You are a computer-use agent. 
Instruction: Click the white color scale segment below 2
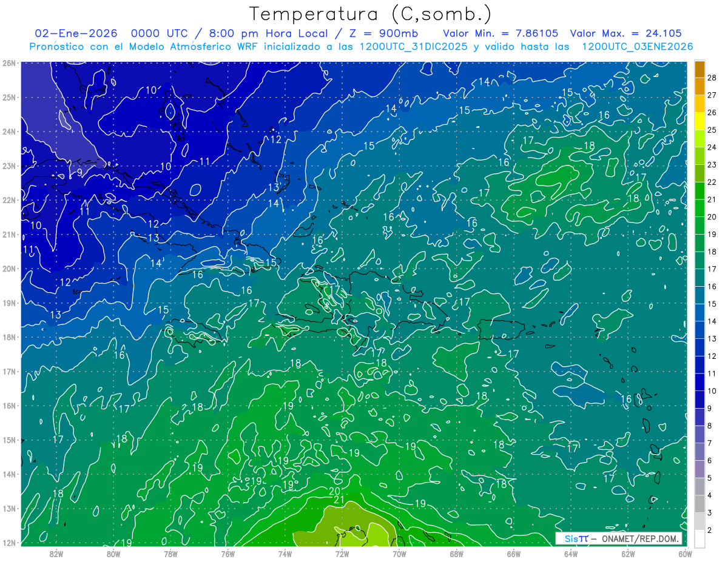tap(700, 538)
